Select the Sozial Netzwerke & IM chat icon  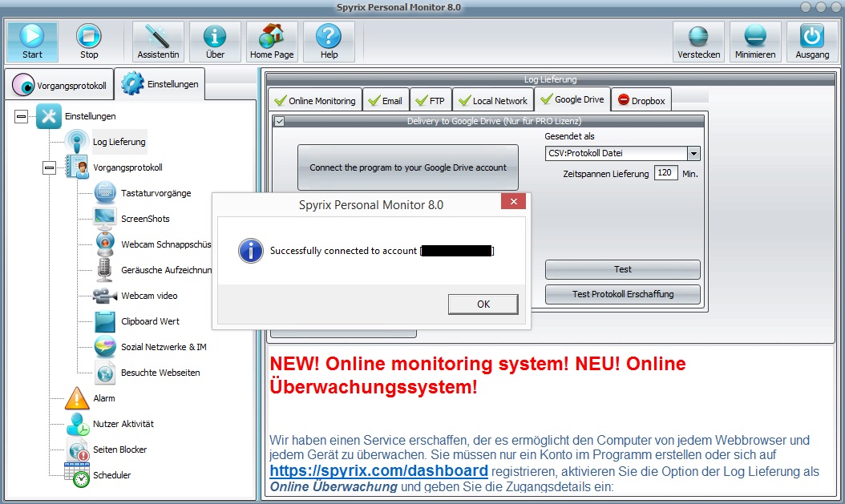[104, 347]
